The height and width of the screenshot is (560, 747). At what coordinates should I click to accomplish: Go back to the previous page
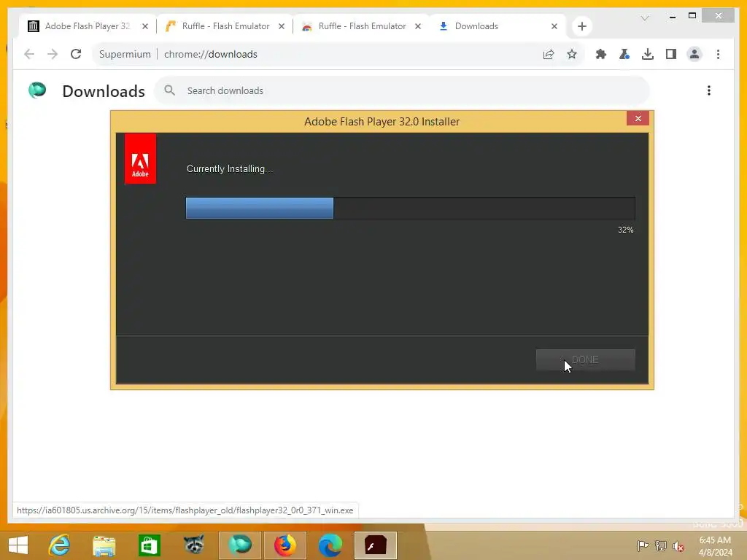click(x=29, y=54)
